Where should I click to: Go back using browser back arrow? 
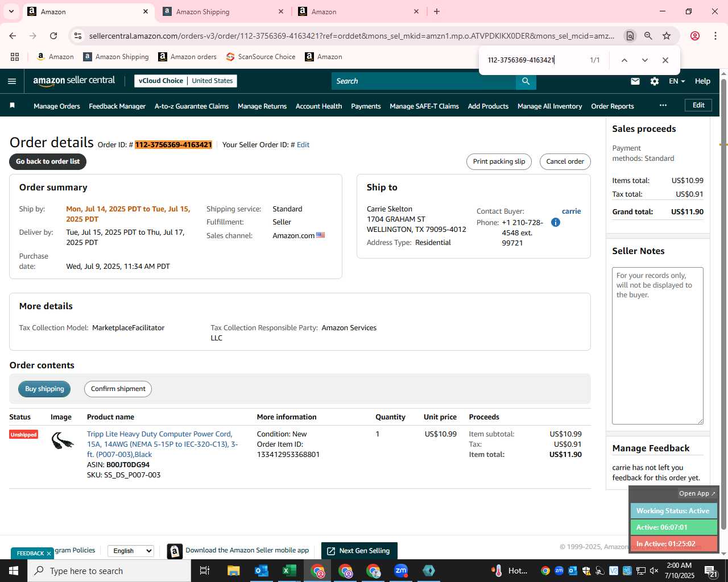click(x=13, y=36)
